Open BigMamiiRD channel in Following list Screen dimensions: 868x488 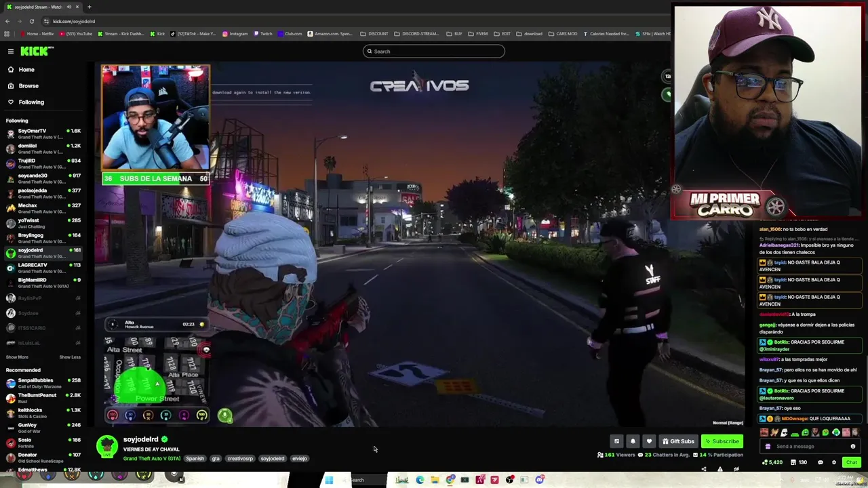click(x=43, y=283)
